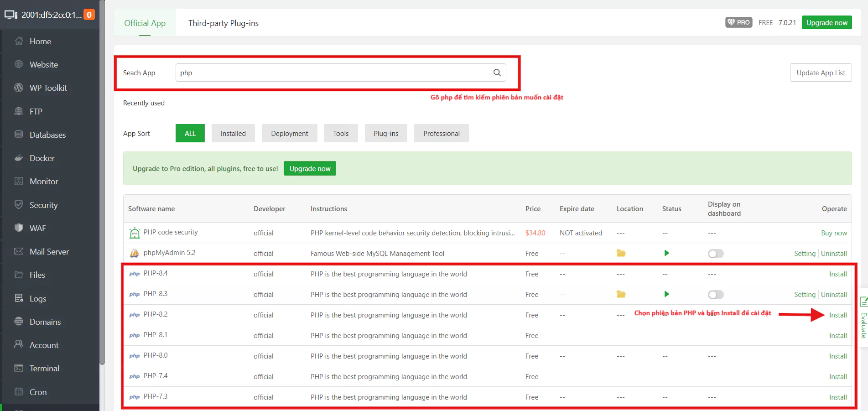Click the Docker whale icon

19,158
